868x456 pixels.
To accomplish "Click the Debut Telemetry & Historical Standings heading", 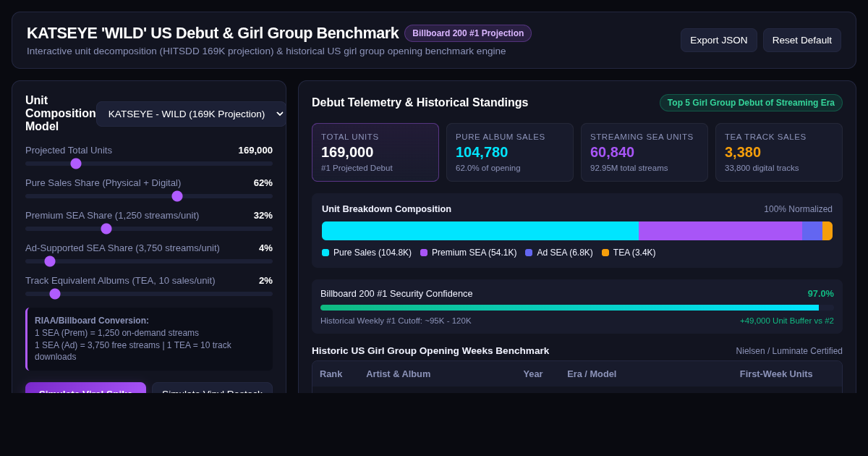I will [x=420, y=103].
